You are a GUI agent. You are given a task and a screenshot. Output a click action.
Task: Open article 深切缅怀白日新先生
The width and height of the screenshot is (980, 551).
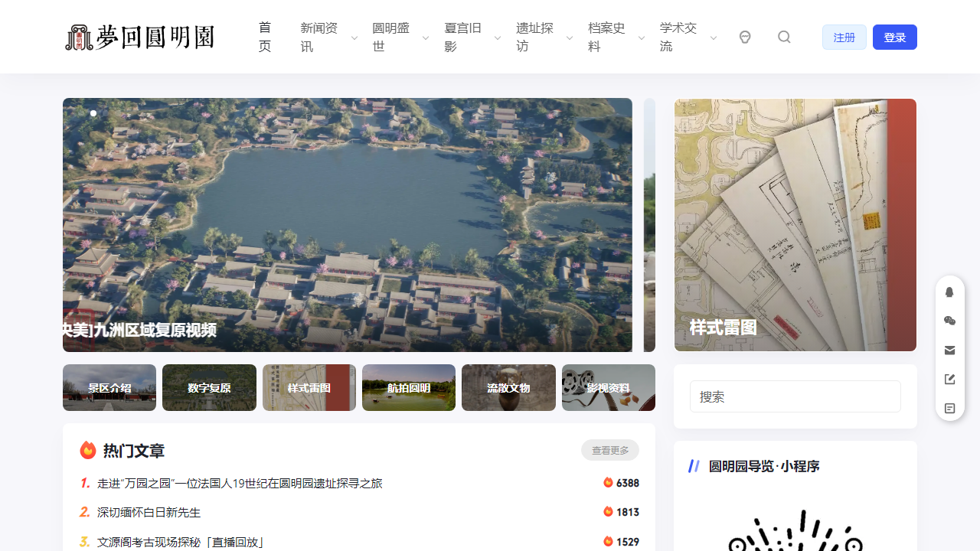149,512
